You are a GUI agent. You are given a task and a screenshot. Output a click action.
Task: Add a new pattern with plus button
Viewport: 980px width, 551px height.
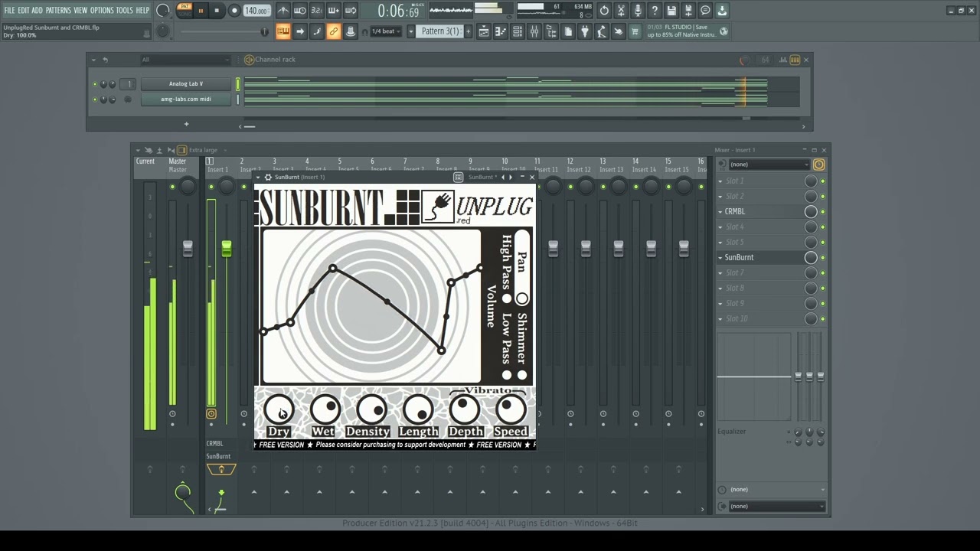[x=468, y=31]
